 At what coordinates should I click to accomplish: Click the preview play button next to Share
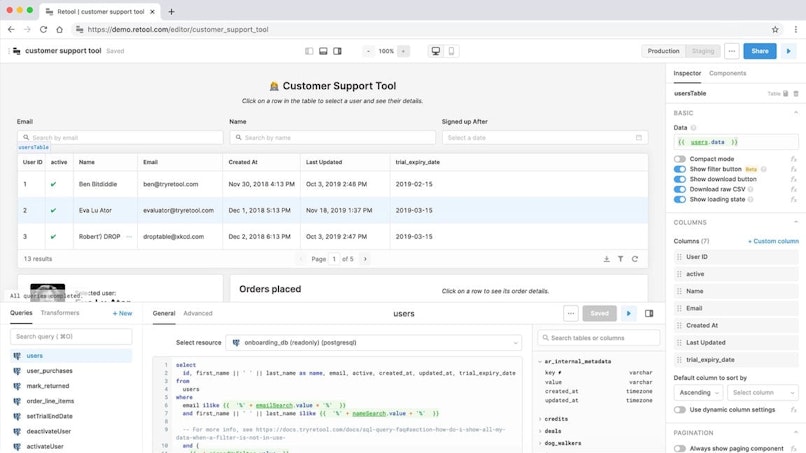789,51
